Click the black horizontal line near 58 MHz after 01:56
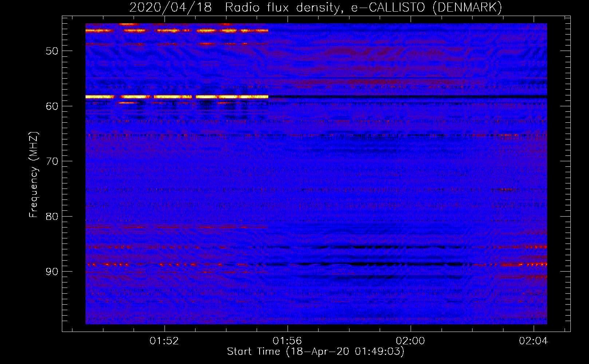 [408, 97]
